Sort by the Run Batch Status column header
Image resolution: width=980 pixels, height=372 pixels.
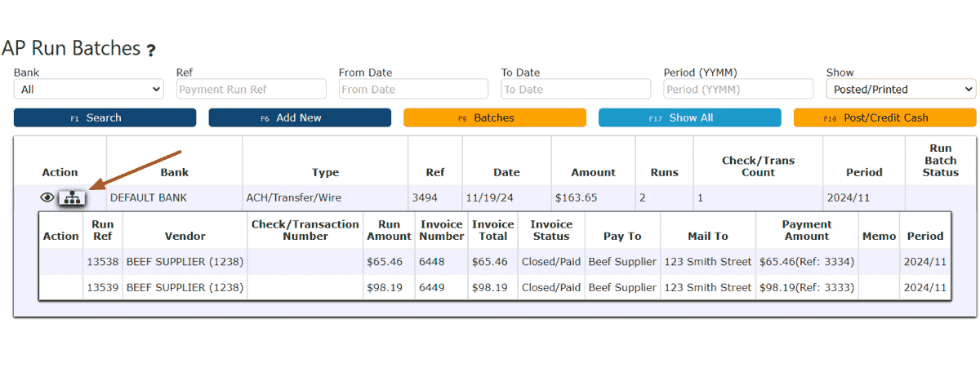pos(941,161)
